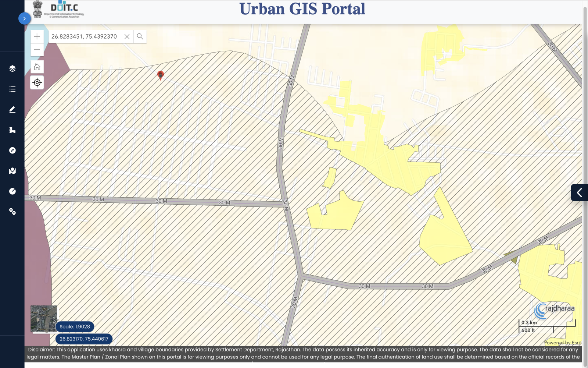This screenshot has width=588, height=368.
Task: Locate my position with crosshair button
Action: click(x=37, y=82)
